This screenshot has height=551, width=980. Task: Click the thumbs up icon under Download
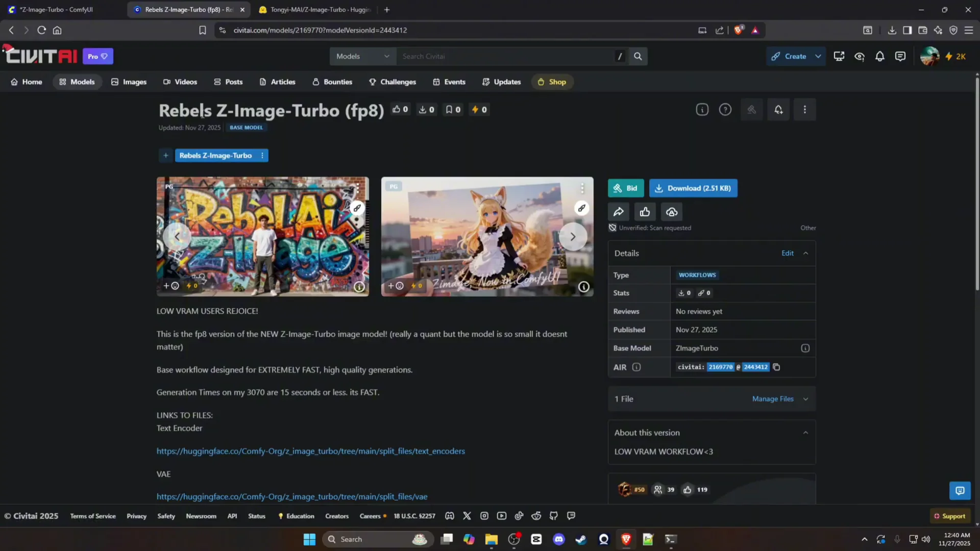[x=645, y=211]
